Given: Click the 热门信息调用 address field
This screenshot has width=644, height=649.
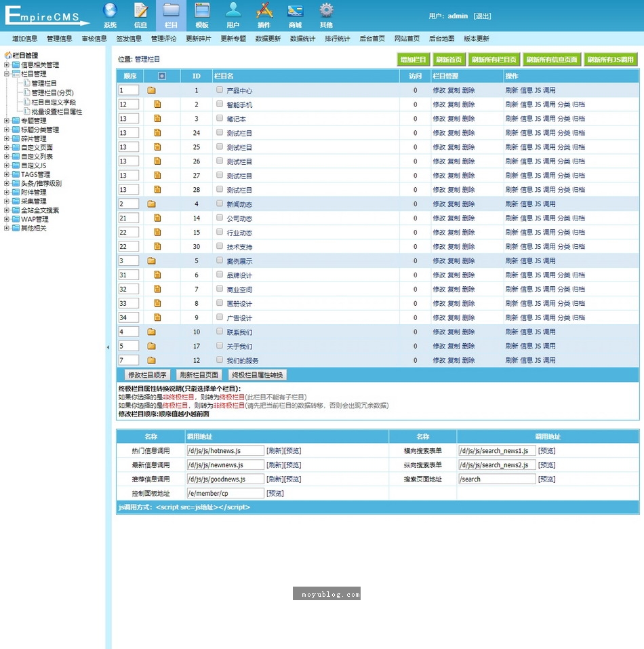Looking at the screenshot, I should [x=226, y=451].
